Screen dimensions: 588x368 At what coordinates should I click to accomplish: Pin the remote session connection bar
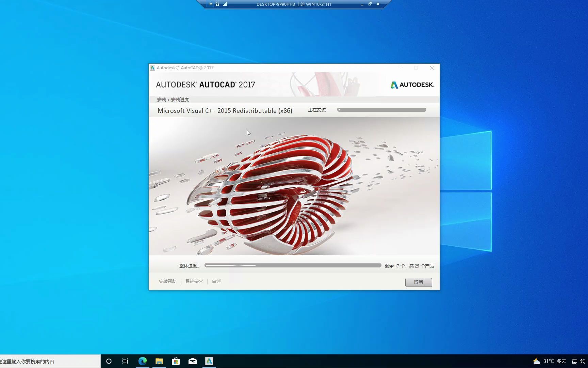(211, 4)
